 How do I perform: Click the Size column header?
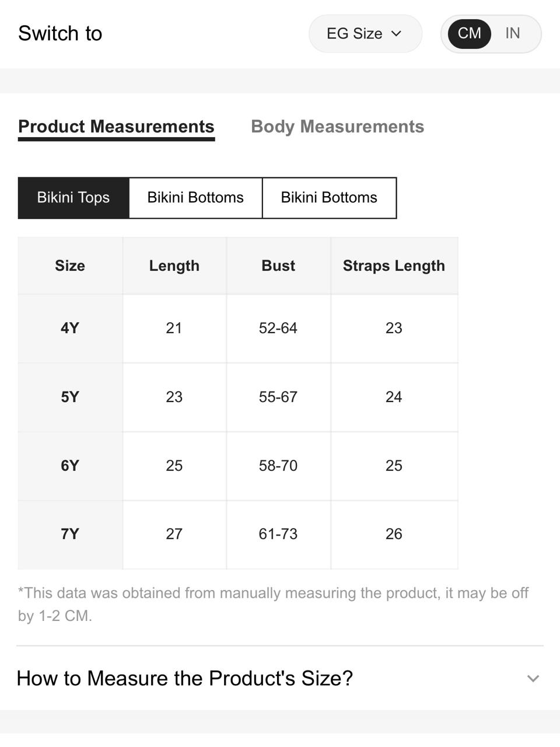pyautogui.click(x=70, y=266)
